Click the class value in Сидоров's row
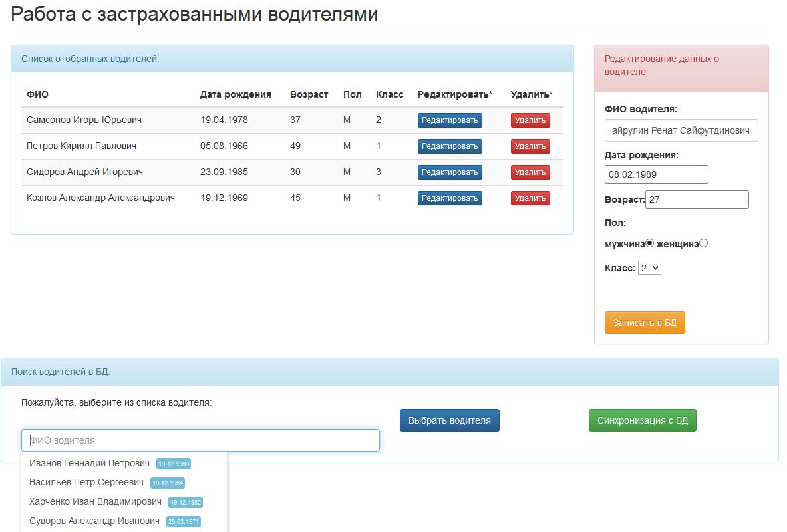 pyautogui.click(x=379, y=172)
